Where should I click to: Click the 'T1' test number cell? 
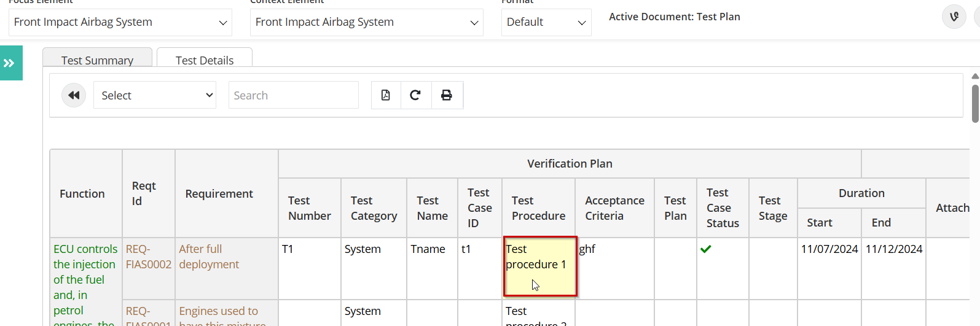[x=309, y=268]
